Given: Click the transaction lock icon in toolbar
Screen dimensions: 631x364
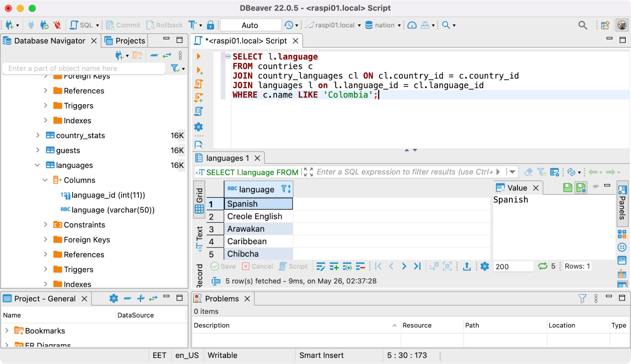Looking at the screenshot, I should 211,25.
